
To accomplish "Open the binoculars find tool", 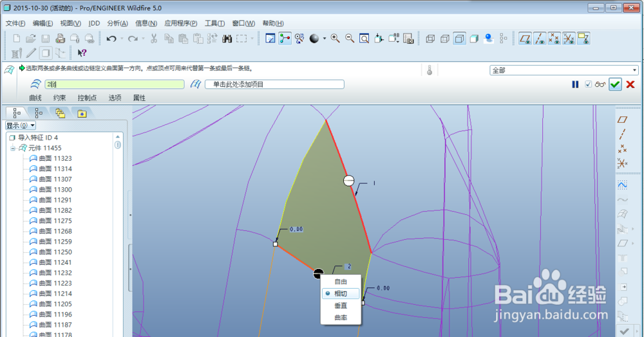I will [x=227, y=39].
